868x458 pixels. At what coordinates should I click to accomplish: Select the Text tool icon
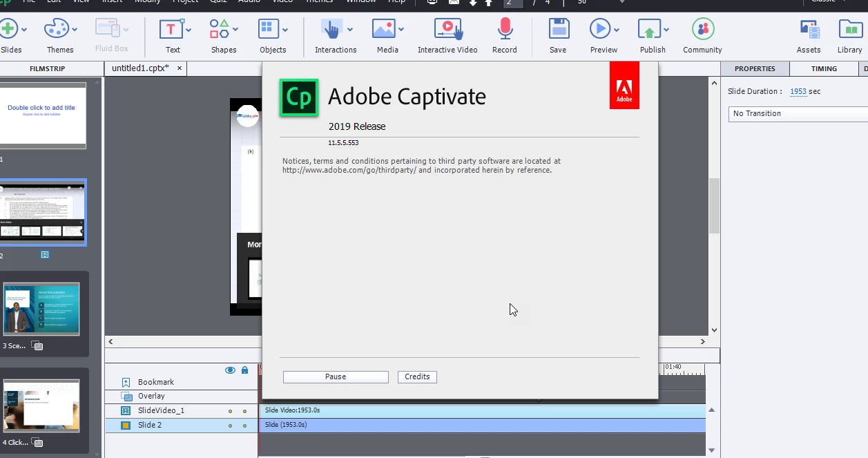(171, 30)
